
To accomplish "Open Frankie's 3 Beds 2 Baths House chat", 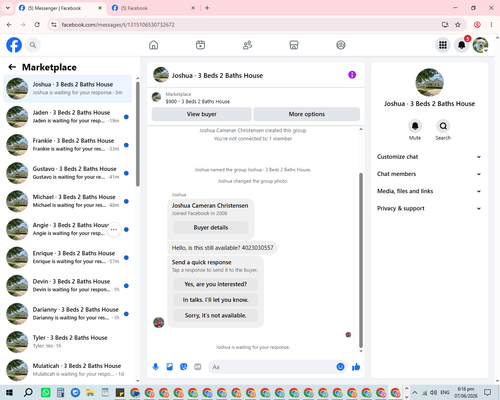I will pos(68,145).
